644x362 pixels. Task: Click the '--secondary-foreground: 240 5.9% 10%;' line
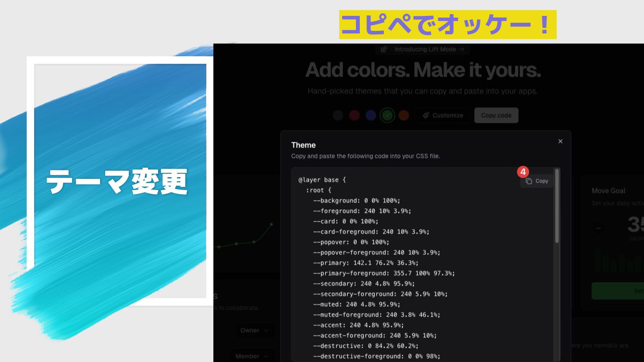click(x=380, y=294)
